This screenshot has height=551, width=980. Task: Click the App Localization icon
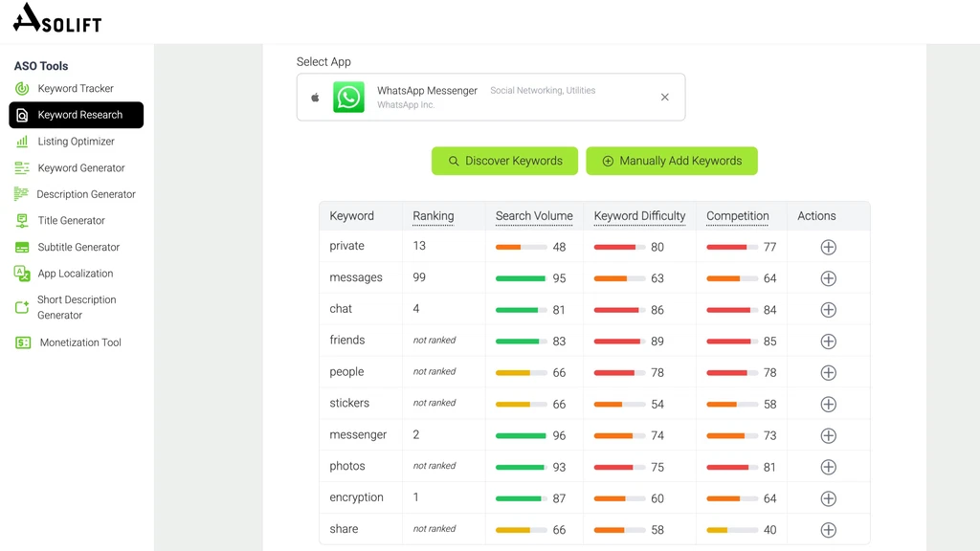coord(22,274)
